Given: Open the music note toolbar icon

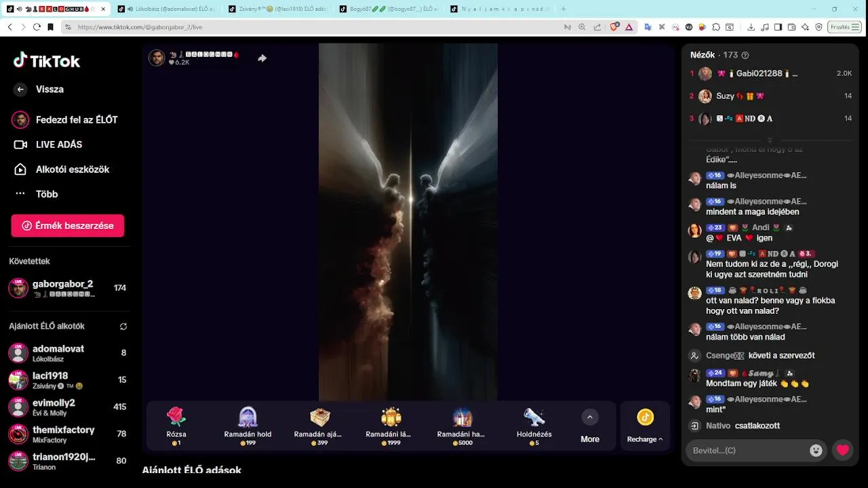Looking at the screenshot, I should (x=765, y=27).
